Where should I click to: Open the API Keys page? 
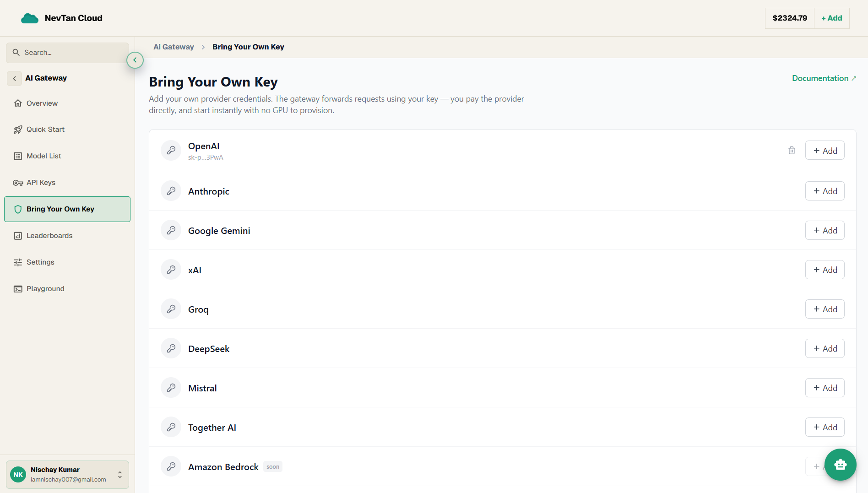click(67, 183)
